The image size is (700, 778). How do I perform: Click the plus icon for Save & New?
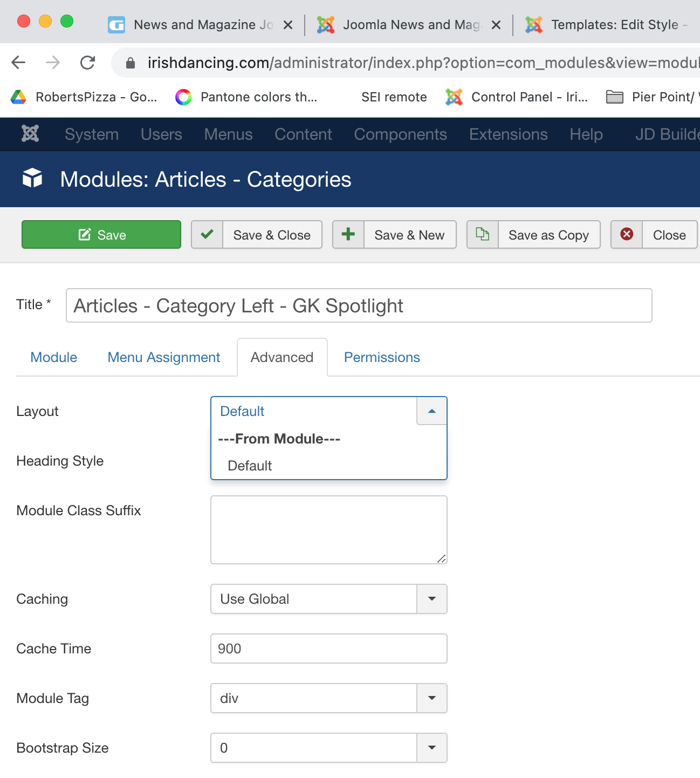coord(348,235)
